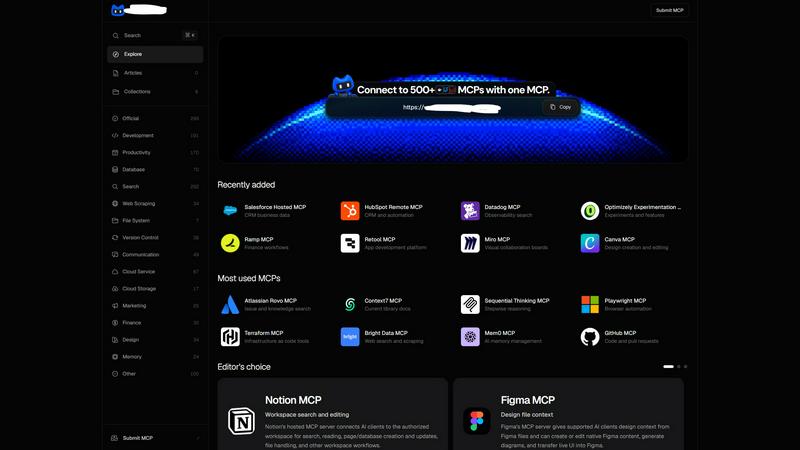
Task: Open the Atlassian Rovo MCP icon
Action: [230, 305]
